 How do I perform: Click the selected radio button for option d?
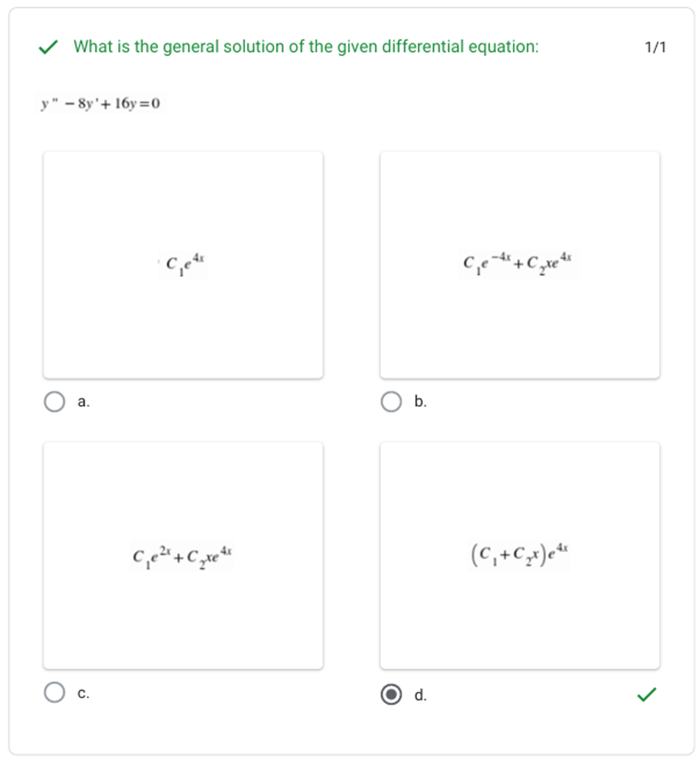click(391, 695)
